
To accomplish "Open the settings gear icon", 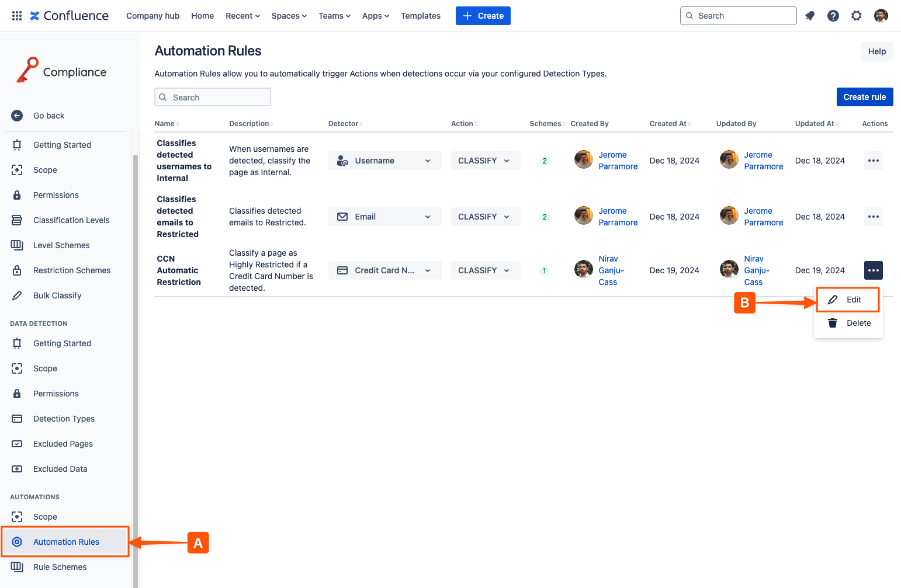I will click(x=857, y=16).
